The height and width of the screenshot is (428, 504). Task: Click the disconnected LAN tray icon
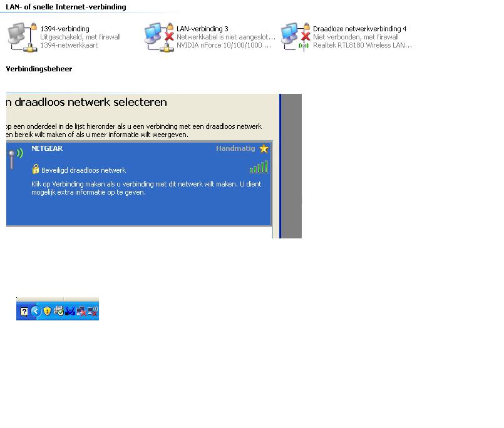click(81, 311)
